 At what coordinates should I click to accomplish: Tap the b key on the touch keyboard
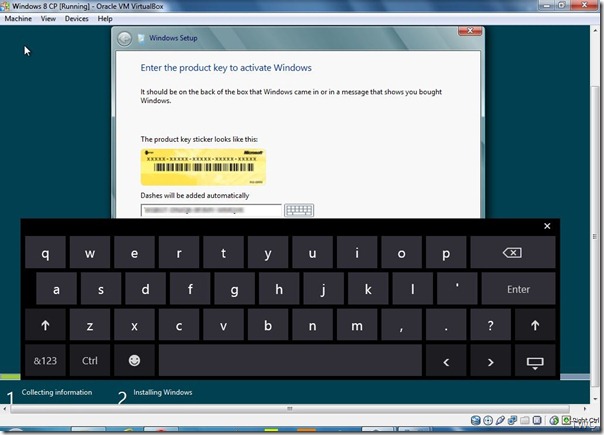click(x=268, y=325)
